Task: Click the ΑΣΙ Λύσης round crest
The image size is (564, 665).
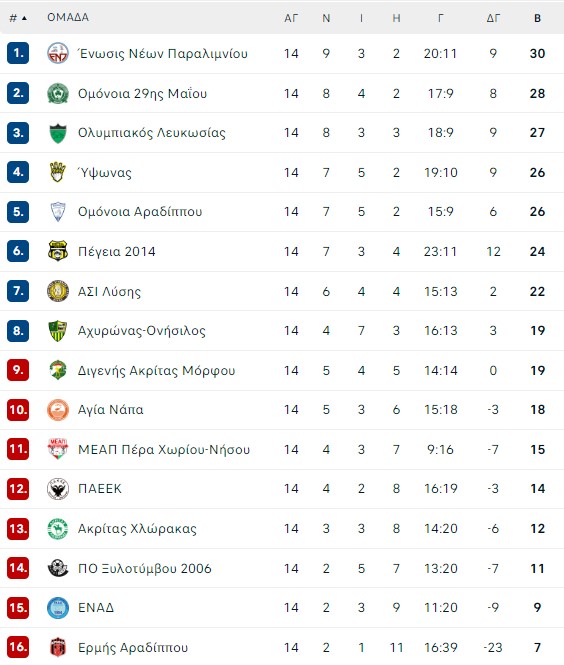Action: 58,291
